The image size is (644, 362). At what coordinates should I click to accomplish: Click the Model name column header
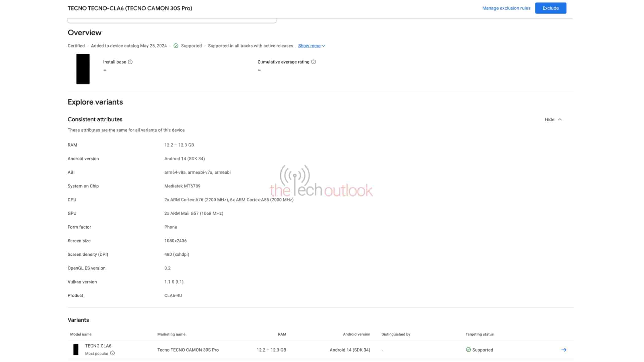pos(81,334)
